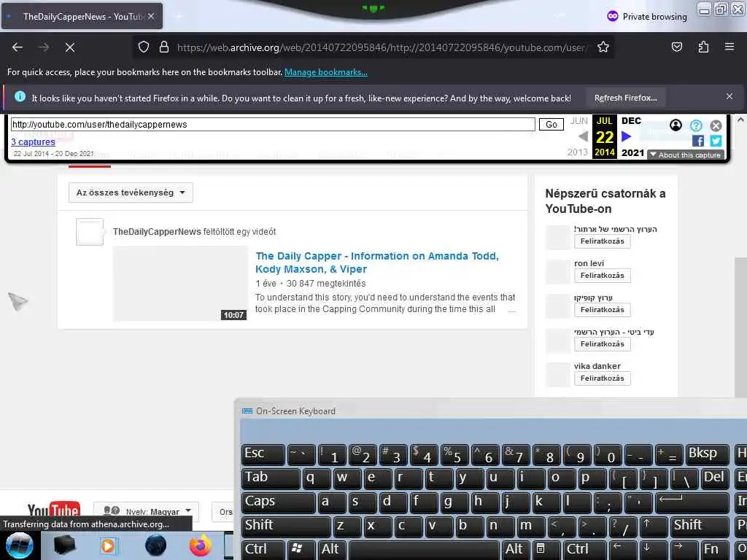
Task: Go back with the browser back arrow
Action: 18,47
